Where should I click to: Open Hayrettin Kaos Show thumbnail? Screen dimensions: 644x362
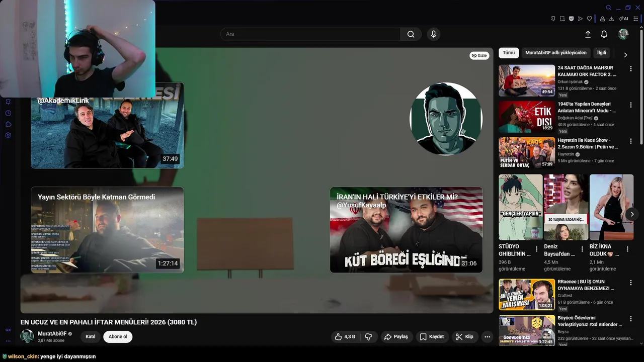click(x=527, y=153)
